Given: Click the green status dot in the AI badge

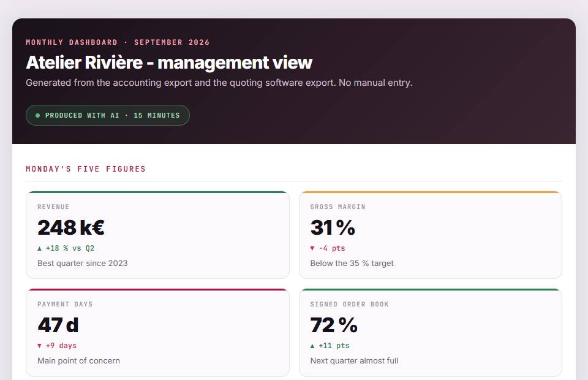Looking at the screenshot, I should pos(37,116).
